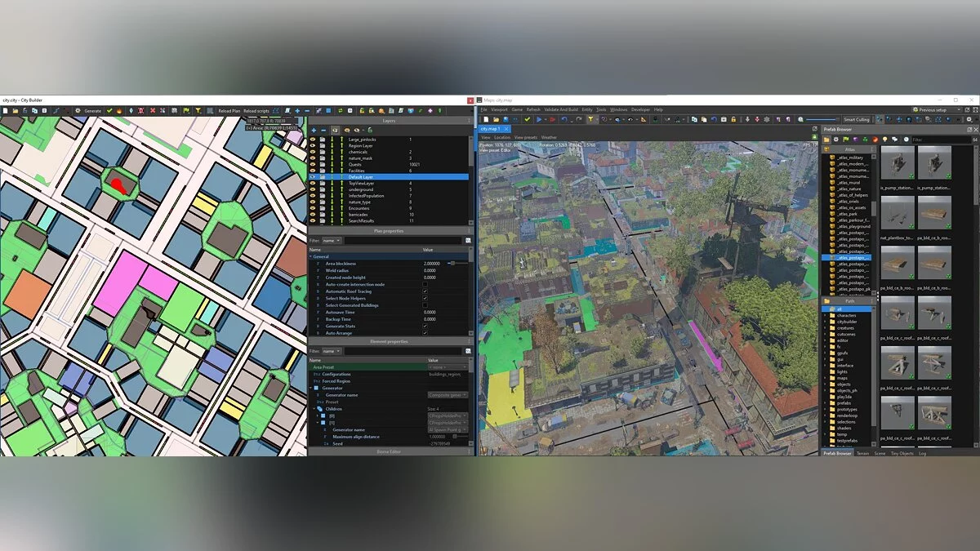Open the Previous setup dropdown
The image size is (980, 551).
coord(937,109)
